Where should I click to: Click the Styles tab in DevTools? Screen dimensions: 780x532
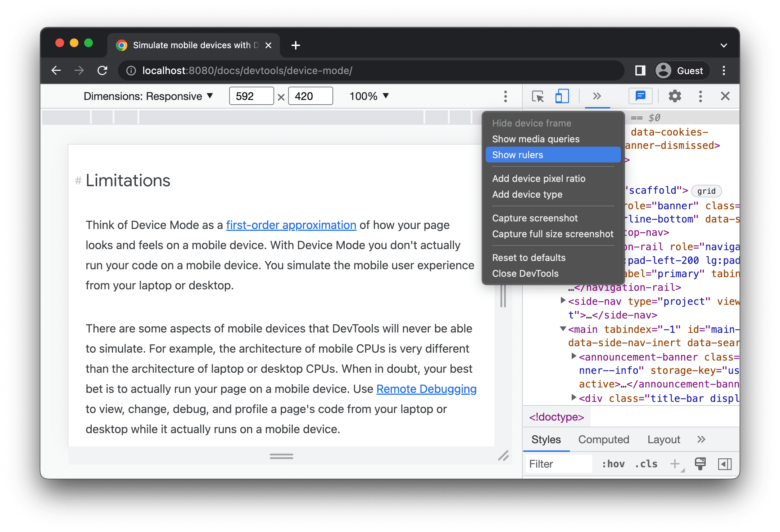(546, 440)
